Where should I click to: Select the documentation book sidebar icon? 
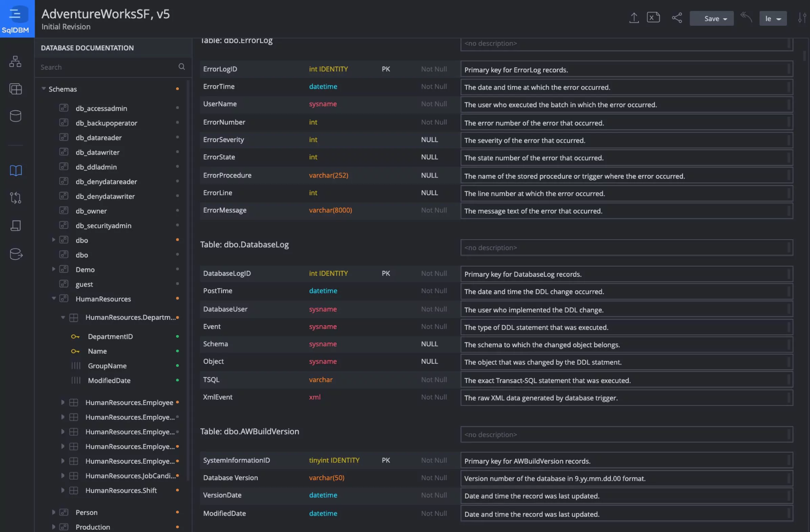16,171
